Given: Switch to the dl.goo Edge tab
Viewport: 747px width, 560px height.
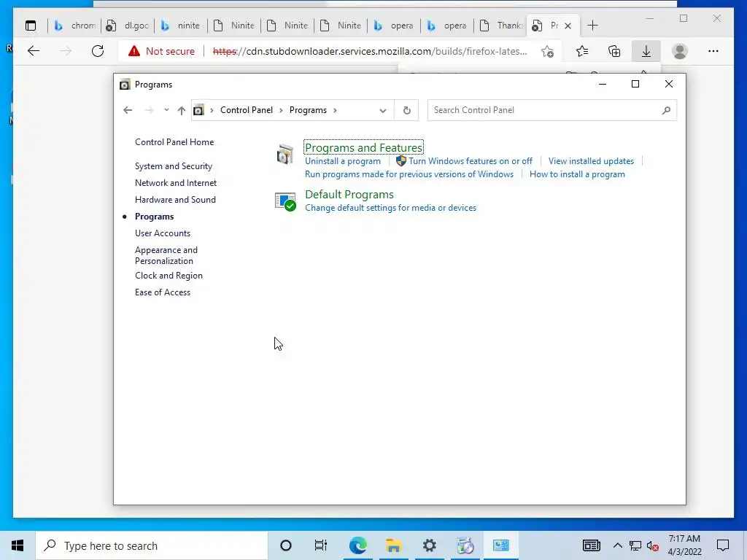Looking at the screenshot, I should (128, 26).
